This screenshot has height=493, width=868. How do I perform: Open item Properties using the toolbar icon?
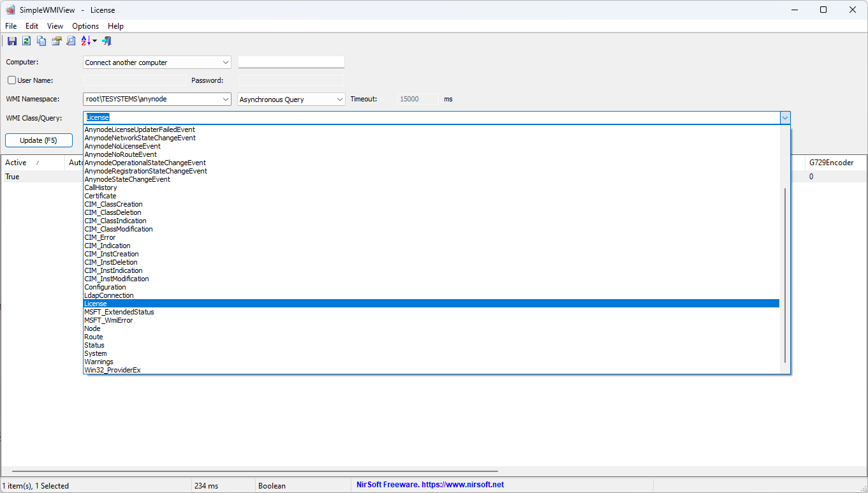tap(56, 41)
